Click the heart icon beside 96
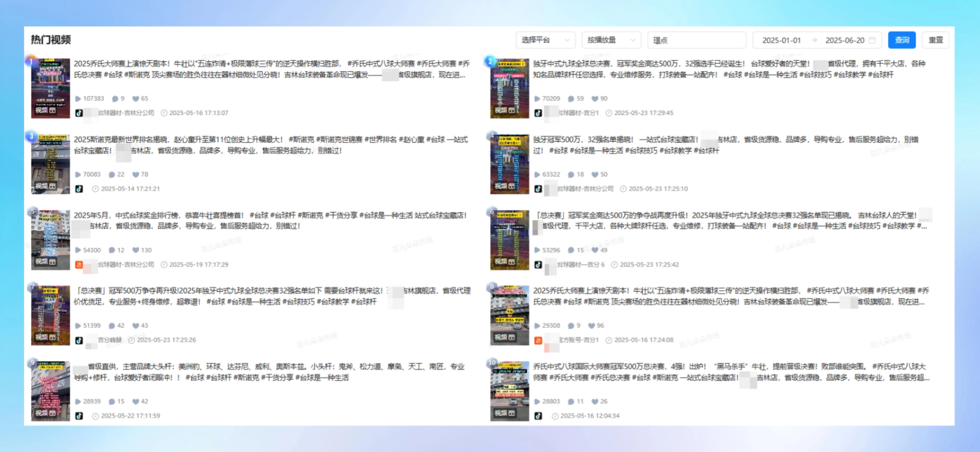980x452 pixels. [x=592, y=326]
